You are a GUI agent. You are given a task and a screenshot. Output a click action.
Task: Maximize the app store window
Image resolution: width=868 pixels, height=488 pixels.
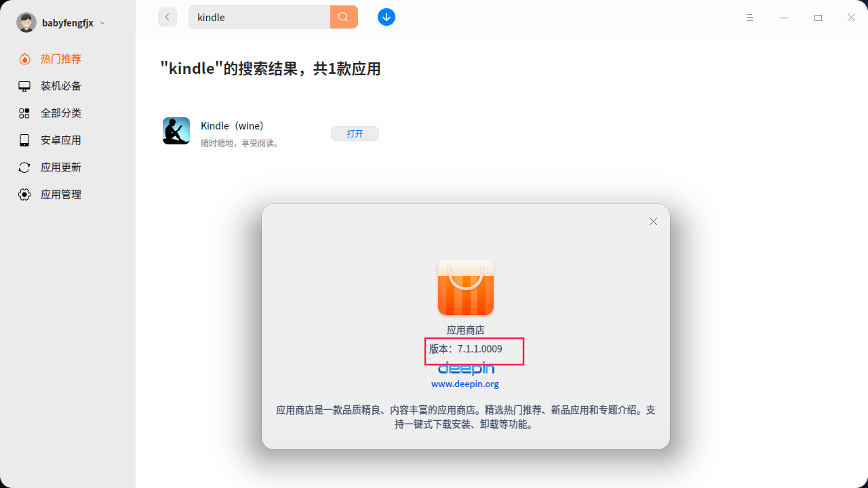818,18
